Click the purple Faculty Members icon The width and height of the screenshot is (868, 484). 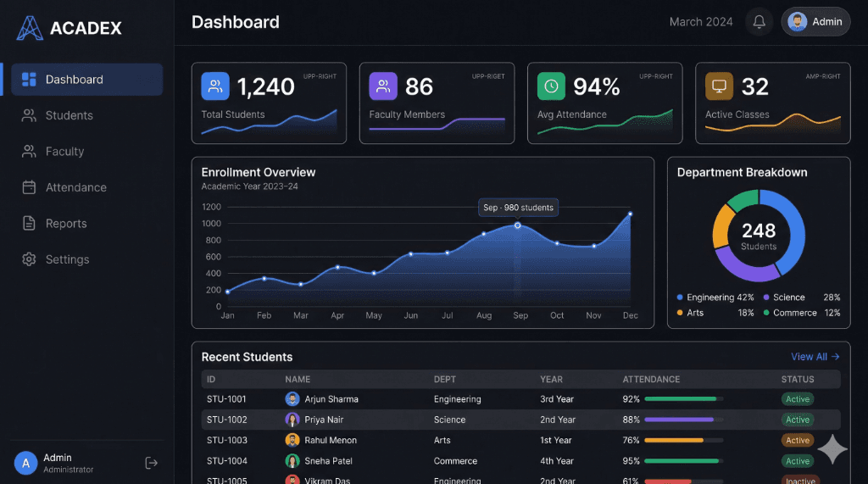[x=383, y=86]
